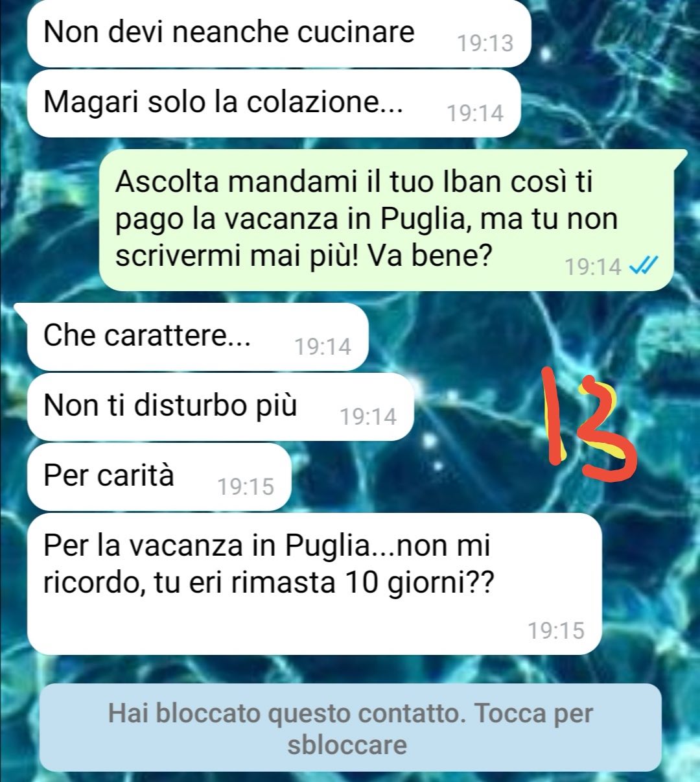Tap the "Hai bloccato questo contatto" banner

[351, 728]
